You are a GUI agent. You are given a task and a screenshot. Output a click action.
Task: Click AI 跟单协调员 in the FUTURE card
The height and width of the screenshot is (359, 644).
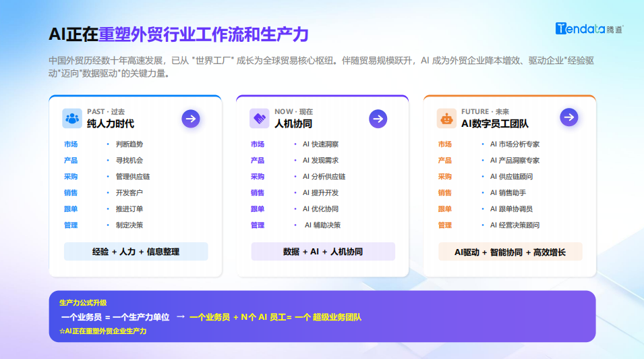(x=511, y=209)
